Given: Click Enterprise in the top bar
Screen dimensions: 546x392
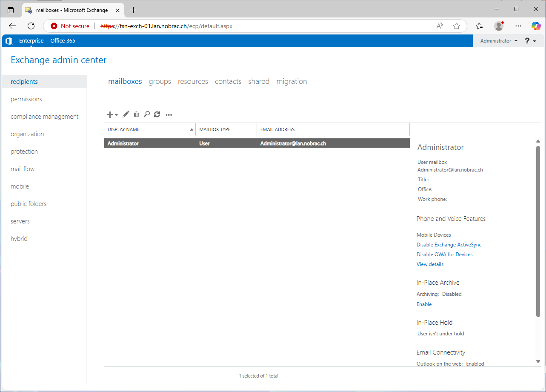Looking at the screenshot, I should 31,41.
